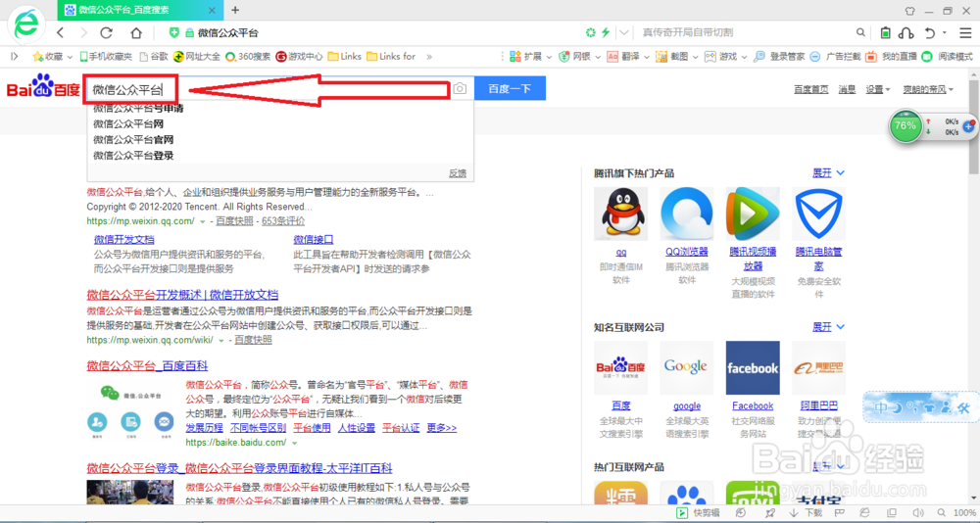Image resolution: width=980 pixels, height=523 pixels.
Task: Open the Links for bookmarks folder
Action: 391,56
